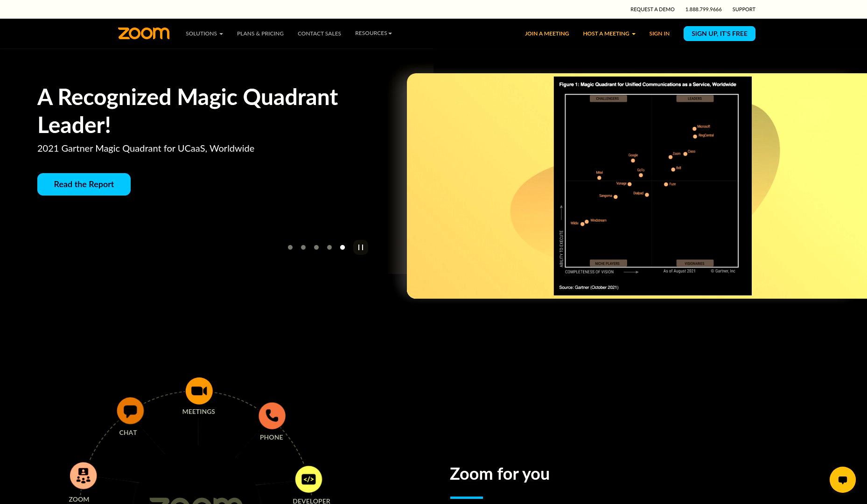This screenshot has height=504, width=867.
Task: Click the Magic Quadrant figure image
Action: pyautogui.click(x=652, y=186)
